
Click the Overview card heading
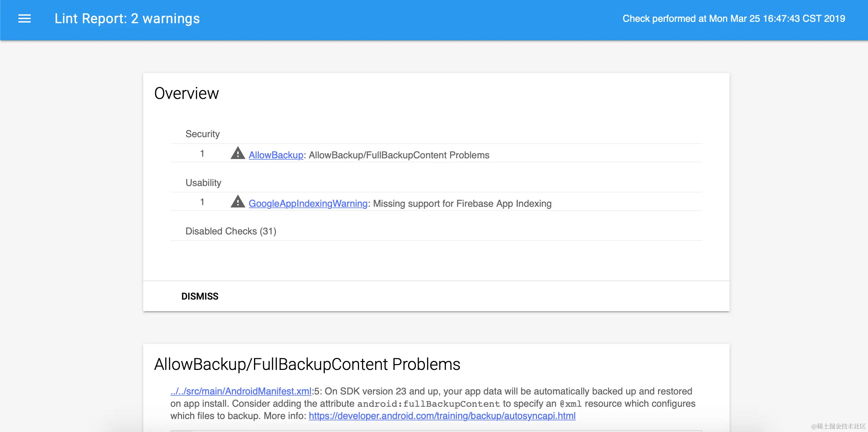click(186, 93)
